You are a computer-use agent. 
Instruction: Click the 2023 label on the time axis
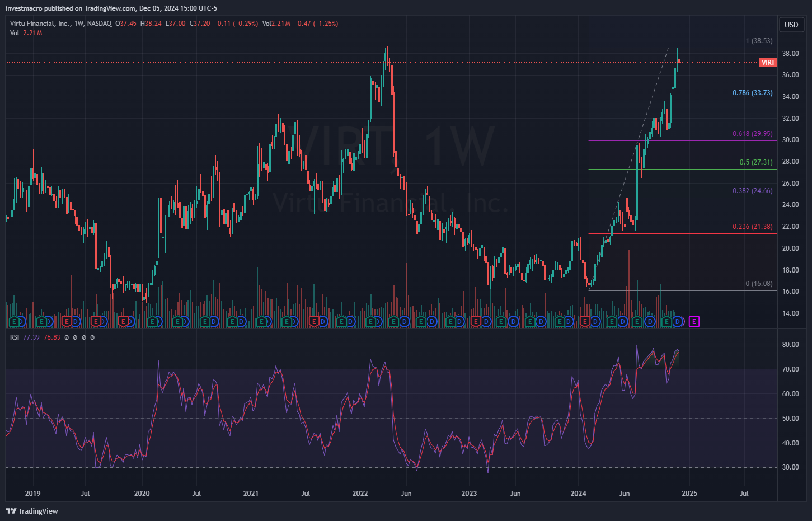coord(469,494)
